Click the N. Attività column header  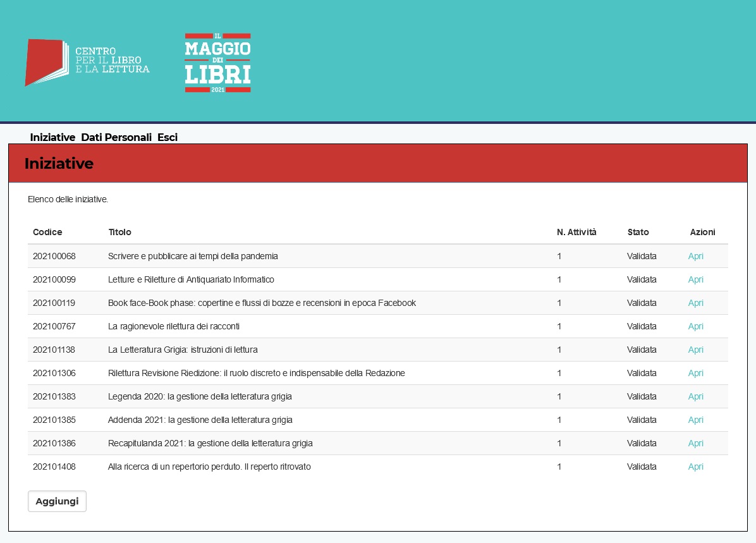[576, 232]
